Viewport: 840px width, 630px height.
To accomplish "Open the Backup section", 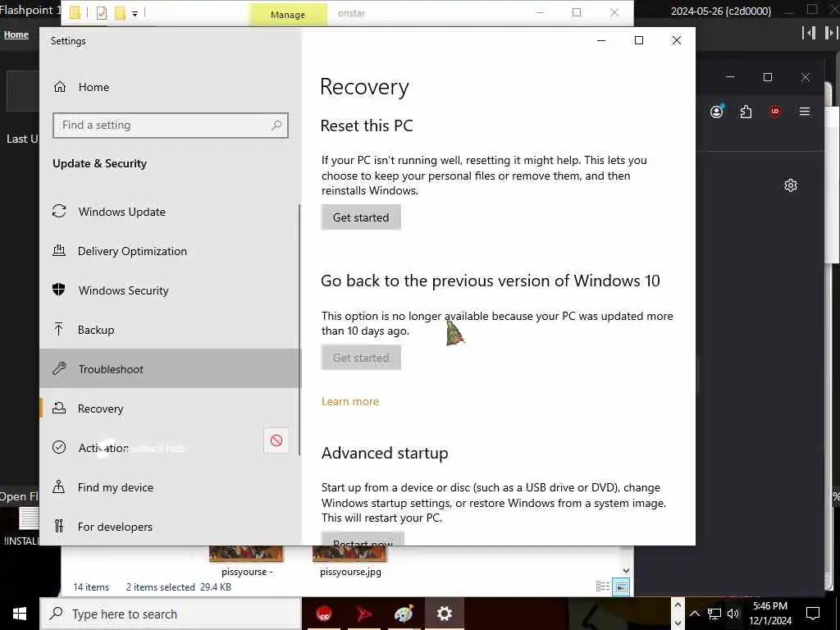I will tap(170, 330).
